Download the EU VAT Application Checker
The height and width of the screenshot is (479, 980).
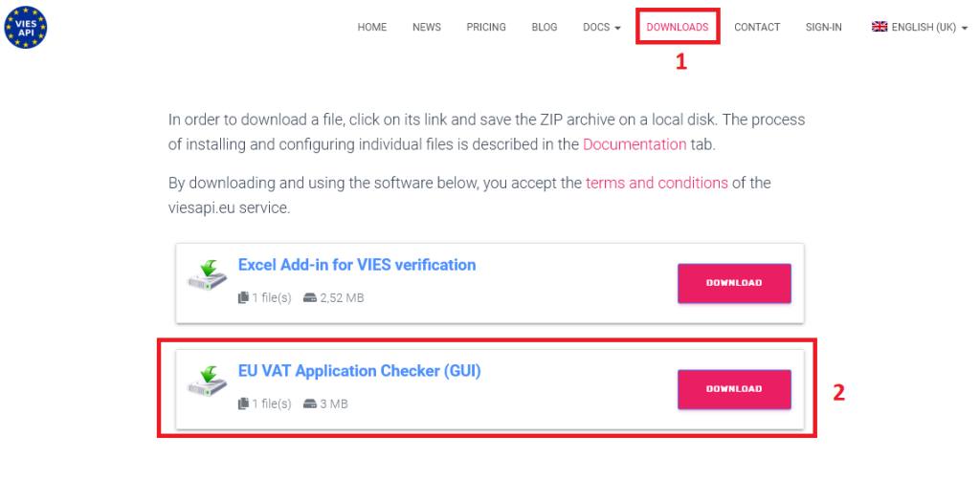734,389
